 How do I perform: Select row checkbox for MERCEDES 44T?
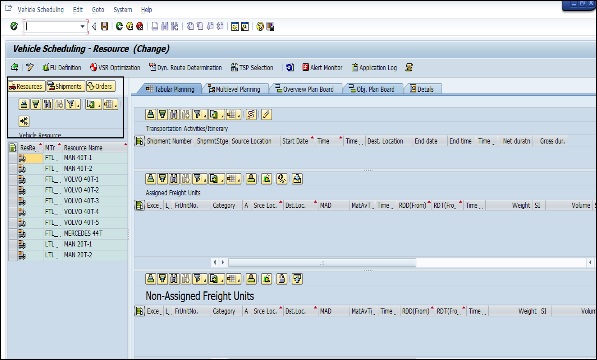coord(13,234)
